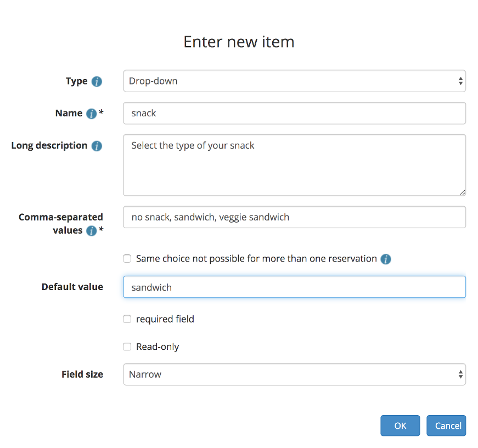
Task: Show help for the Long description field
Action: [x=97, y=146]
